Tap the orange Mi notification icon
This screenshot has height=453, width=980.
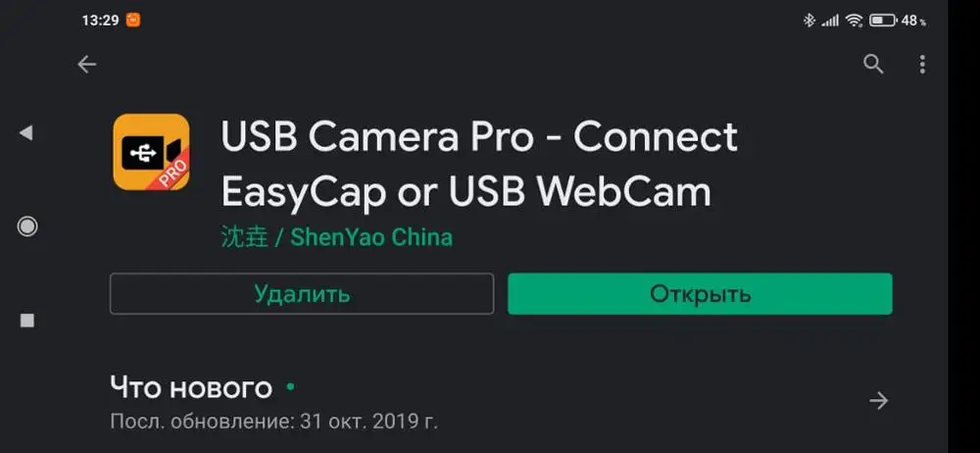pos(133,20)
